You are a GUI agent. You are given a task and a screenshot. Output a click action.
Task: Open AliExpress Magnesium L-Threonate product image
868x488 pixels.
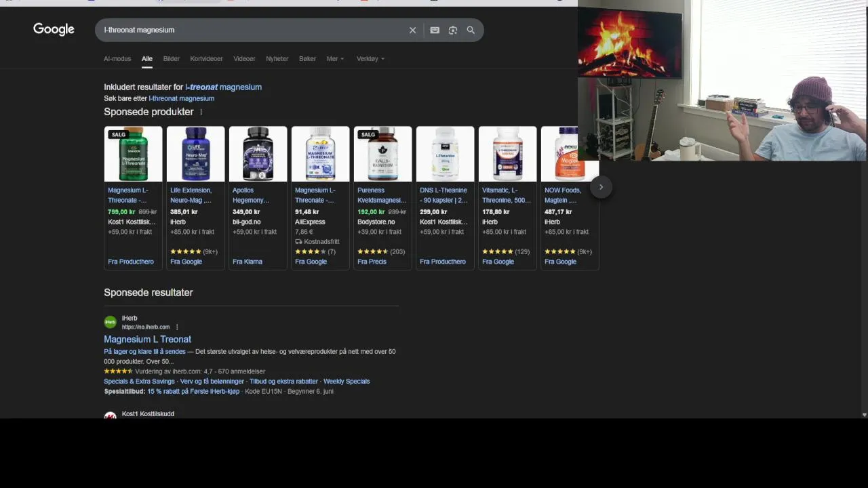[x=320, y=154]
